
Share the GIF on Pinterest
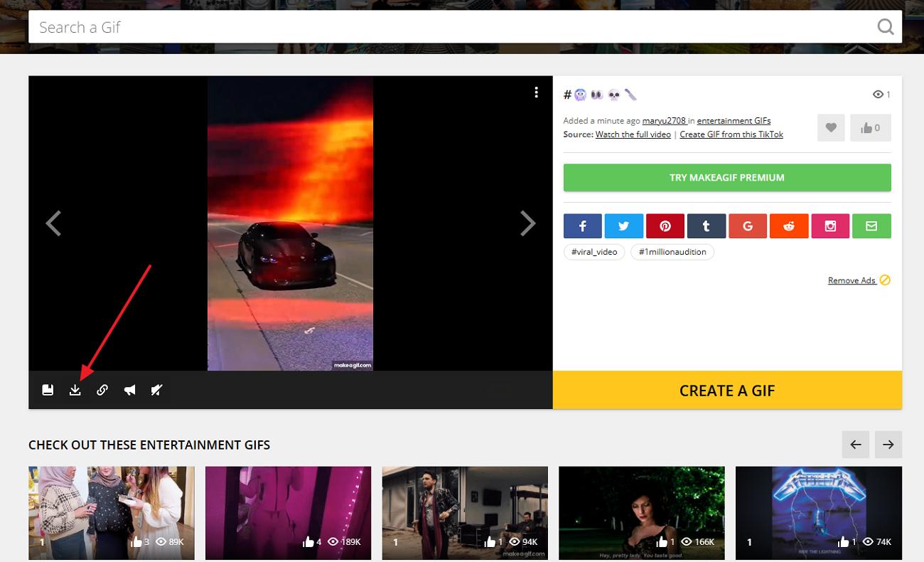[x=665, y=226]
